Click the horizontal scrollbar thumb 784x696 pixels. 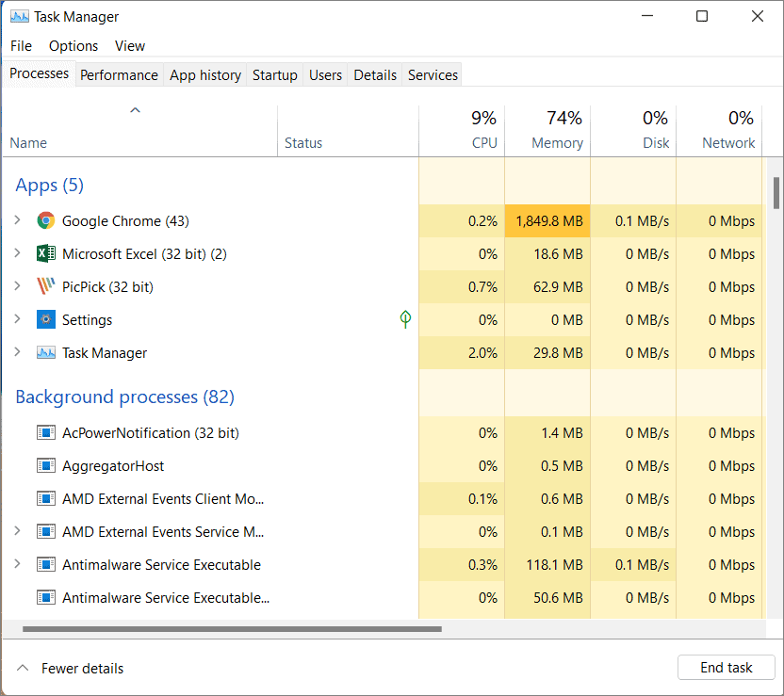232,629
